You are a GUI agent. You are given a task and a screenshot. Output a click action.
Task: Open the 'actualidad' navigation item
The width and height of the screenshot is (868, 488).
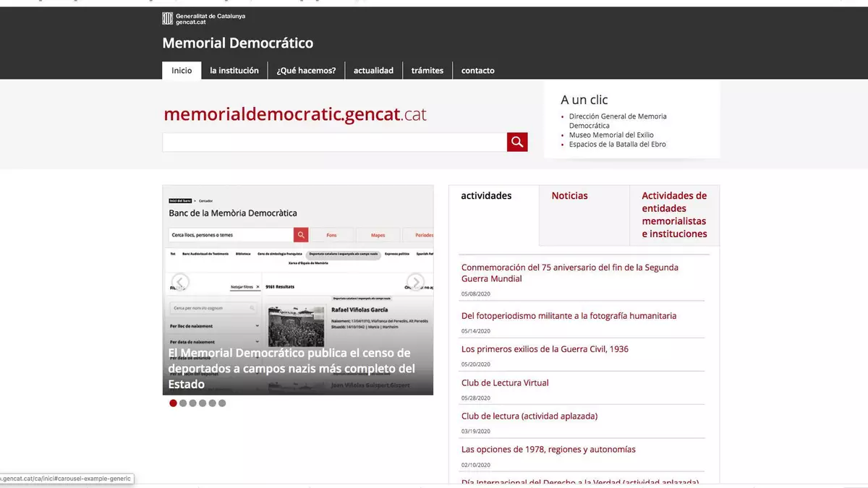tap(373, 71)
